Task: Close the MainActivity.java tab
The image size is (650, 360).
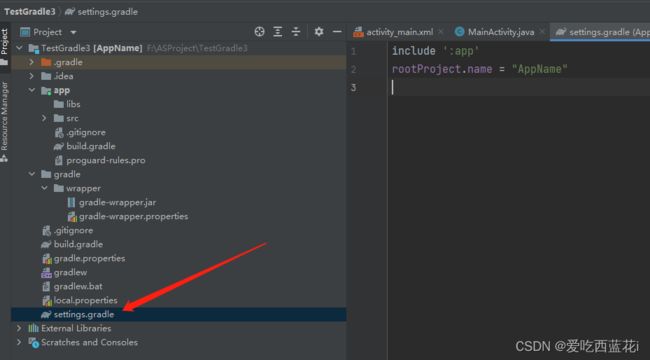Action: click(542, 32)
